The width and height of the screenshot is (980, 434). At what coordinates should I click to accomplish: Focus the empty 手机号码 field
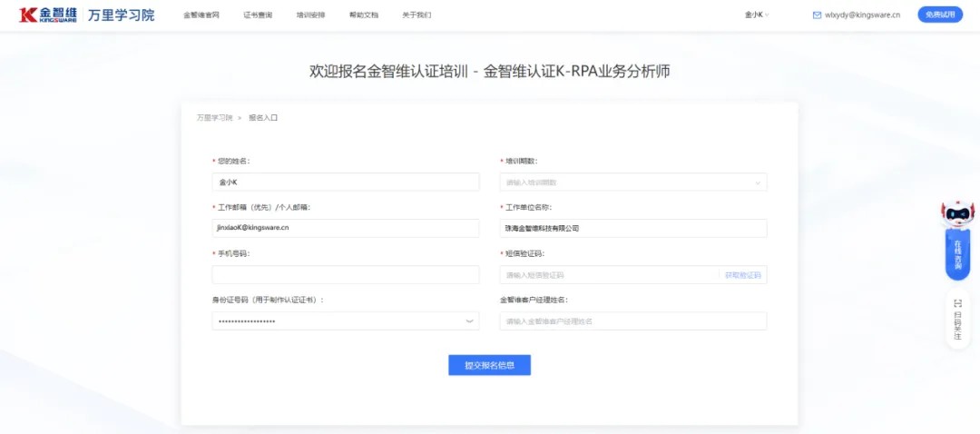click(346, 274)
